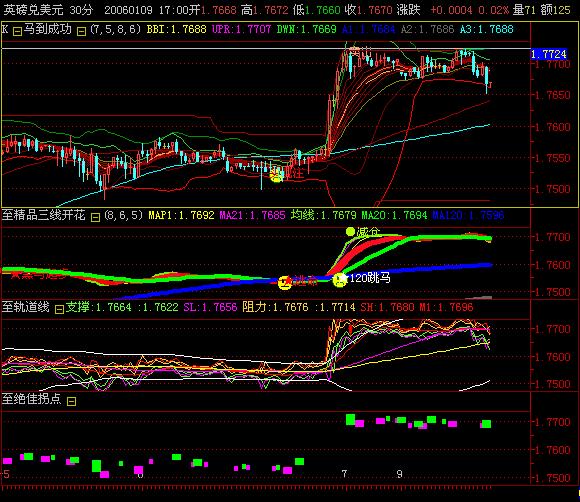Viewport: 580px width, 502px height.
Task: Click the BBI:1.7688 value
Action: pos(176,29)
